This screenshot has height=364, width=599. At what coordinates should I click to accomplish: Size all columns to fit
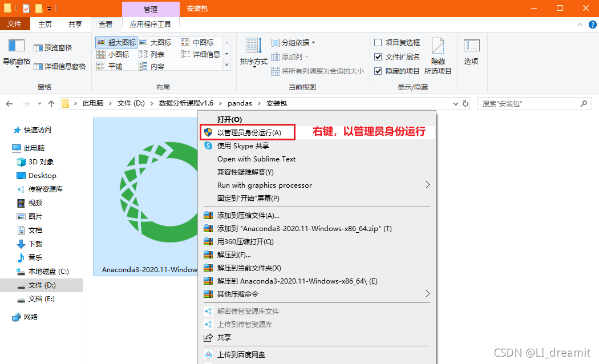pyautogui.click(x=317, y=71)
